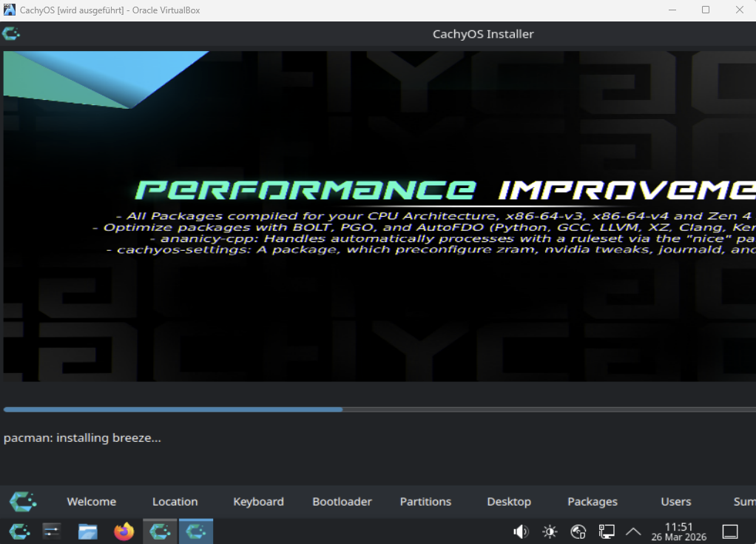Select the Packages installer step
Screen dimensions: 756x544
click(592, 502)
